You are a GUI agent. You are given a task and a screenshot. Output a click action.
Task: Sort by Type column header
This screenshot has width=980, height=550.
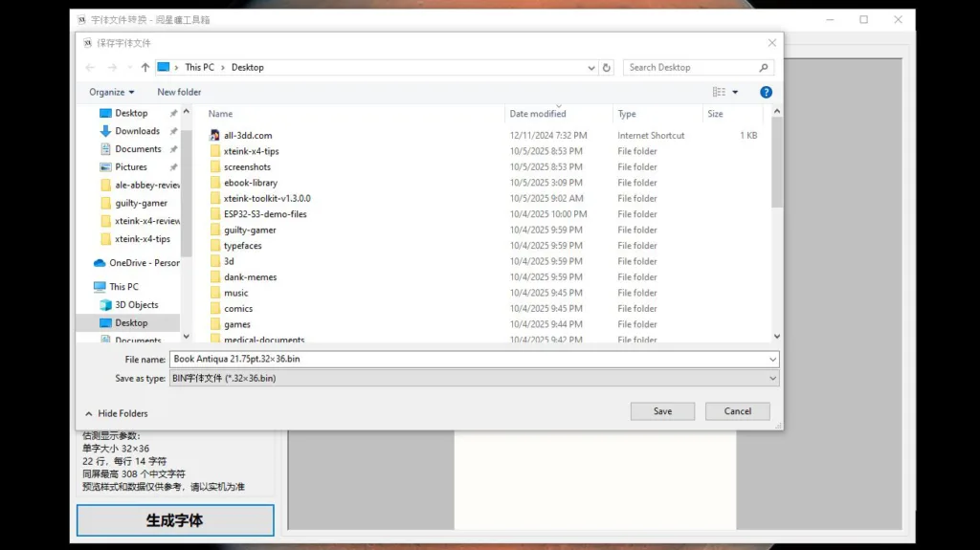pyautogui.click(x=627, y=114)
